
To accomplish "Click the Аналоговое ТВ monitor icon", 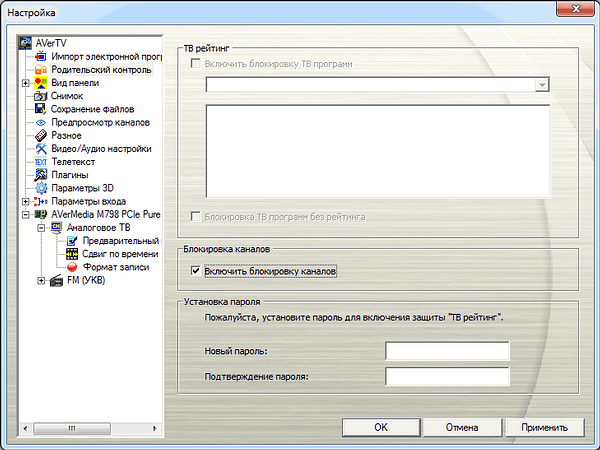I will coord(56,227).
